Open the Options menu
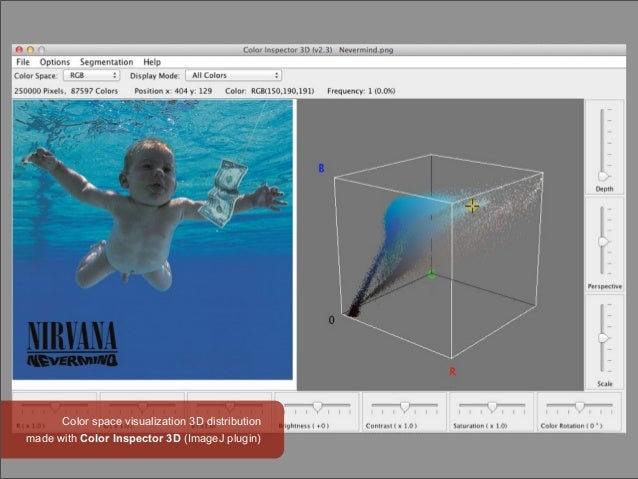638x479 pixels. click(55, 62)
